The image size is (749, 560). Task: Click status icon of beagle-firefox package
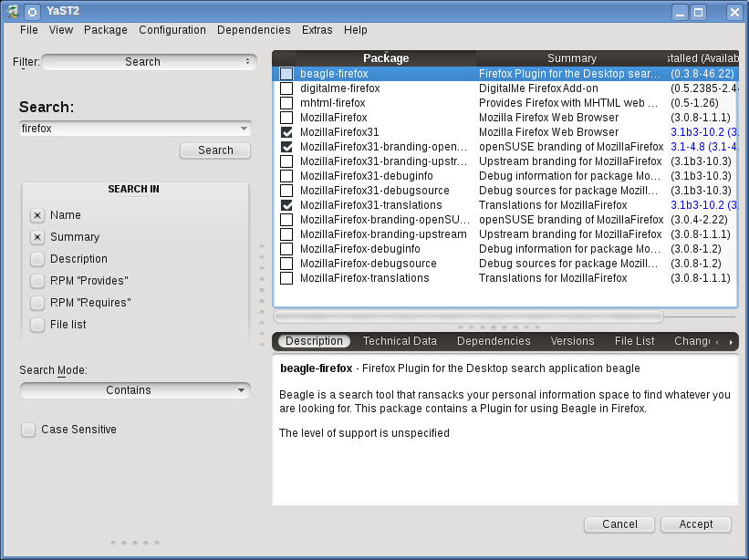point(286,74)
